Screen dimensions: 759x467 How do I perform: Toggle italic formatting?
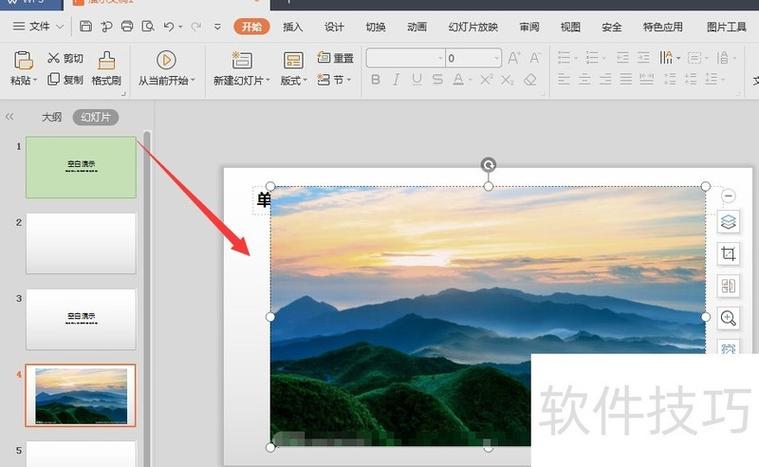click(396, 79)
